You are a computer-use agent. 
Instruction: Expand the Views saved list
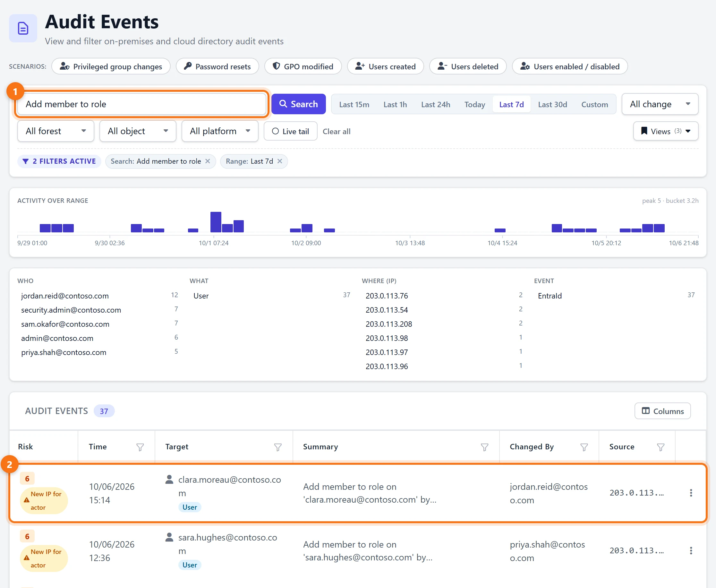tap(666, 131)
